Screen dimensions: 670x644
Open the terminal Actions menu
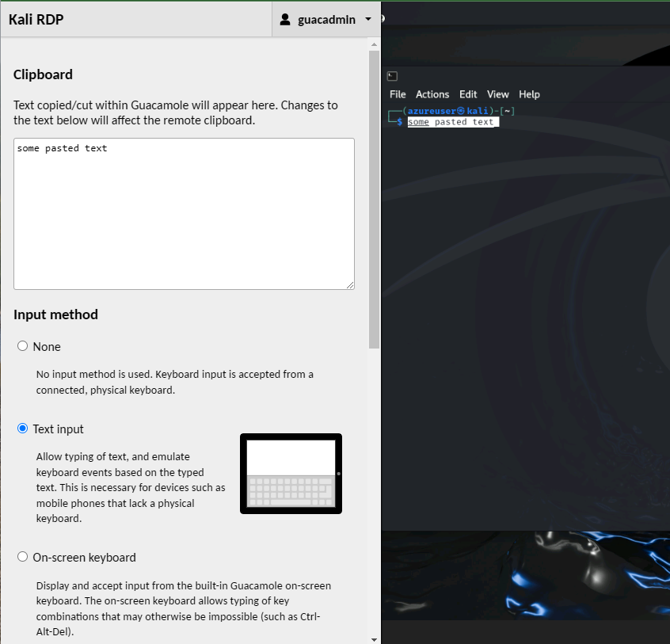(x=432, y=94)
